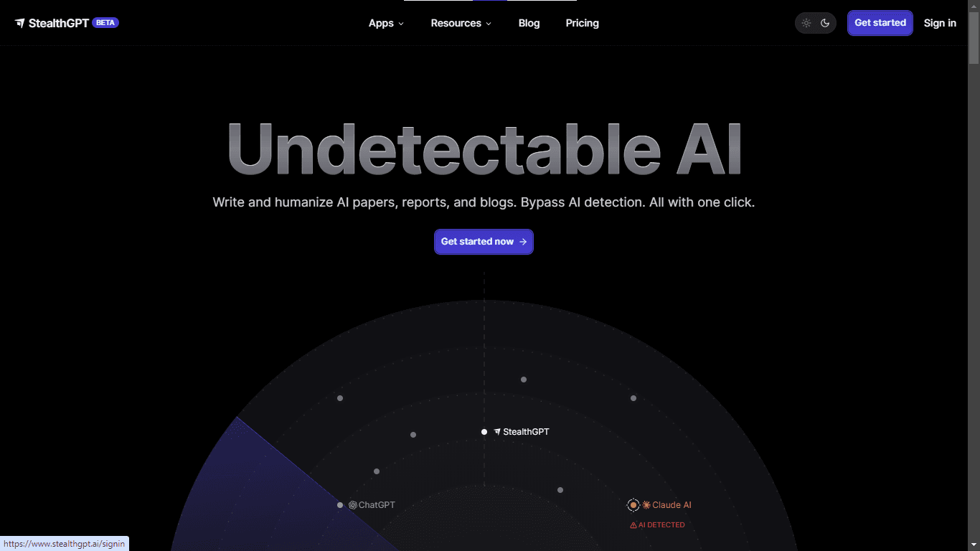Image resolution: width=980 pixels, height=551 pixels.
Task: Open the Resources dropdown menu
Action: point(461,23)
